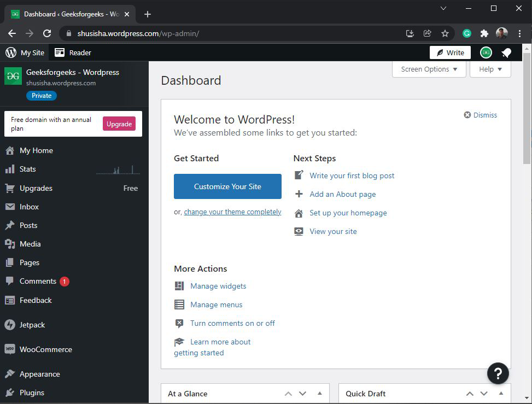Click the View your site monitor icon

[299, 231]
